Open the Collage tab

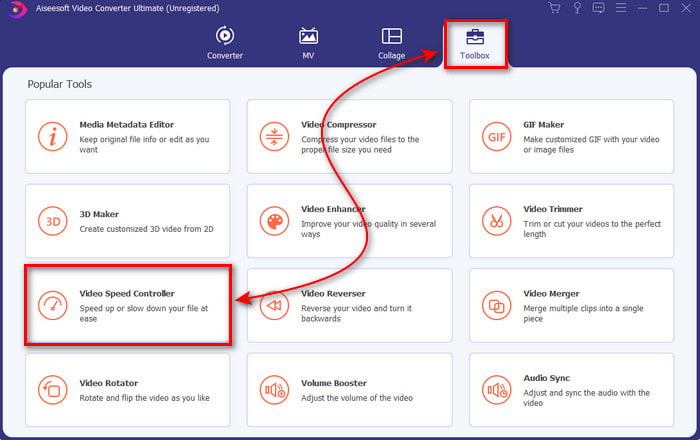coord(392,43)
